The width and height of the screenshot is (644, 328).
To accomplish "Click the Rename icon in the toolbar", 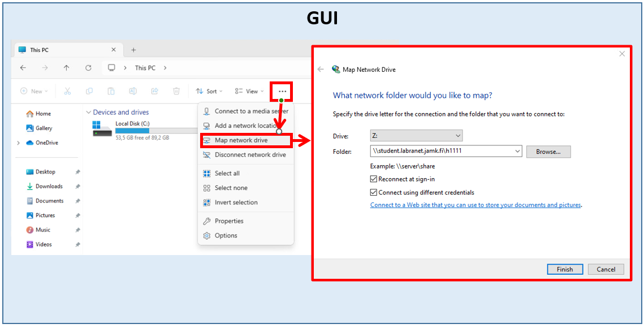I will click(133, 91).
